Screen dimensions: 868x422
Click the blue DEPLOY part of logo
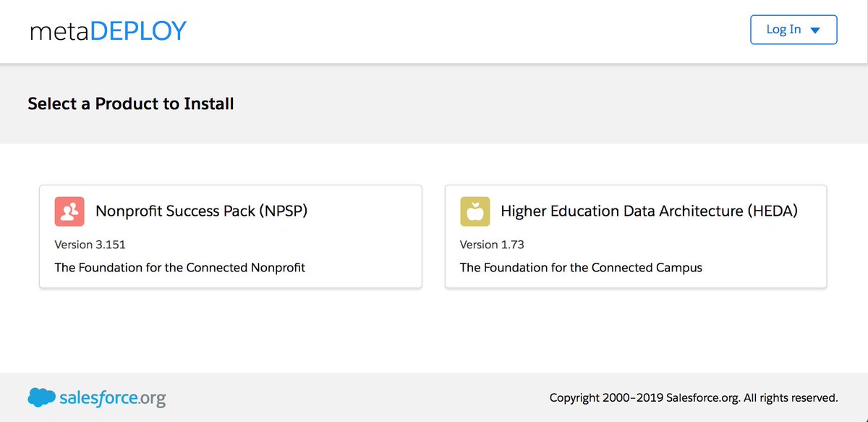point(139,31)
